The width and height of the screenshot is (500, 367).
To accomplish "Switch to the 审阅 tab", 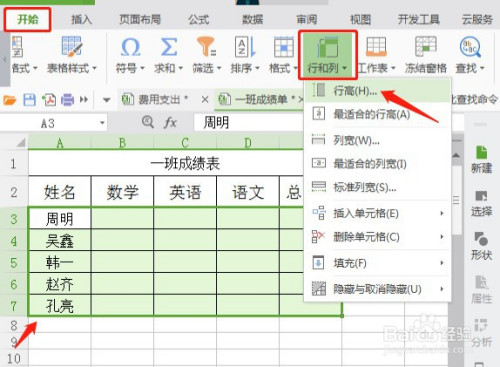I will 306,20.
